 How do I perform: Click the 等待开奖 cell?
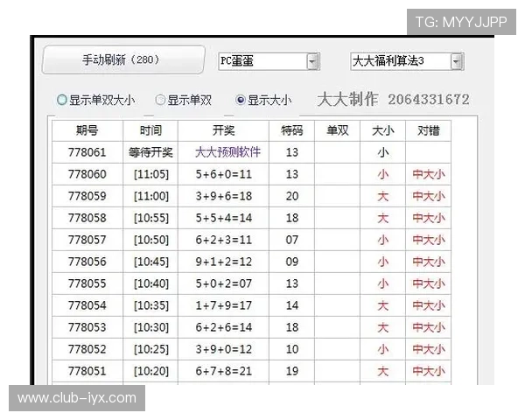(x=150, y=152)
